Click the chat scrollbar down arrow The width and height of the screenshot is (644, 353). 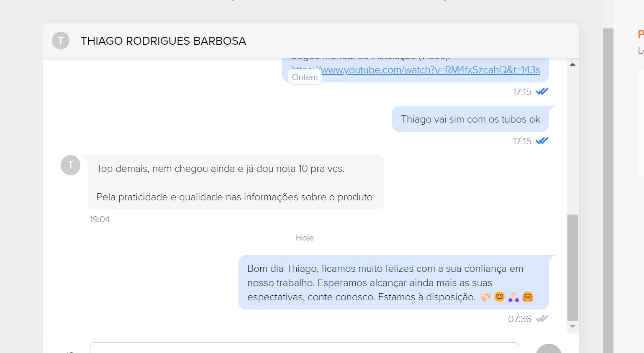[x=572, y=326]
